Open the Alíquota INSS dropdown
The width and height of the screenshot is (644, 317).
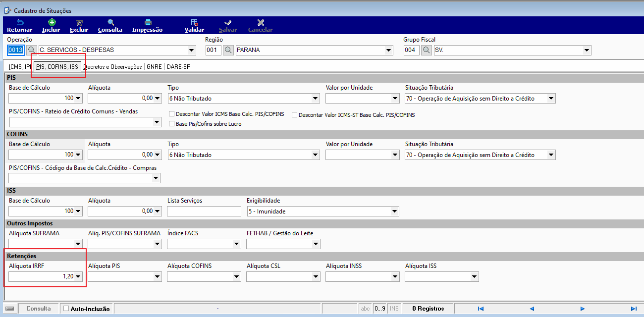click(x=395, y=277)
